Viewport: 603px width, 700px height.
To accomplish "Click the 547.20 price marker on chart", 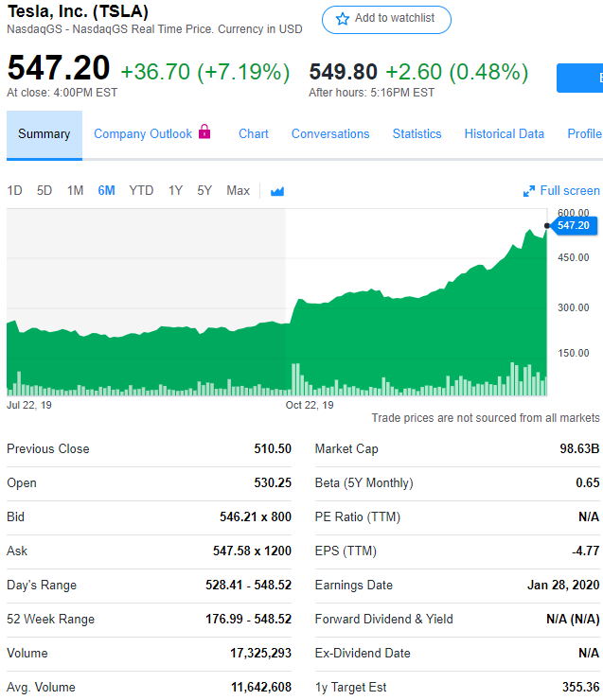I will (x=573, y=225).
